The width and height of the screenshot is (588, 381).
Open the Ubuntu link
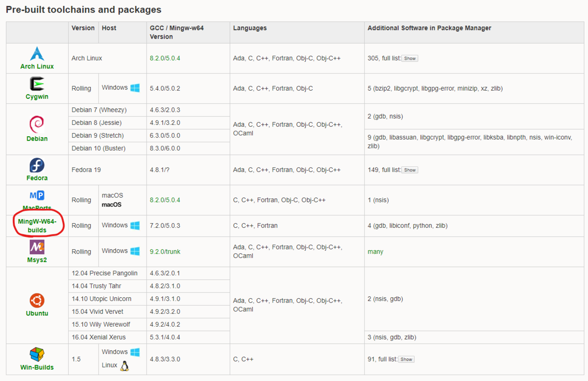[37, 313]
